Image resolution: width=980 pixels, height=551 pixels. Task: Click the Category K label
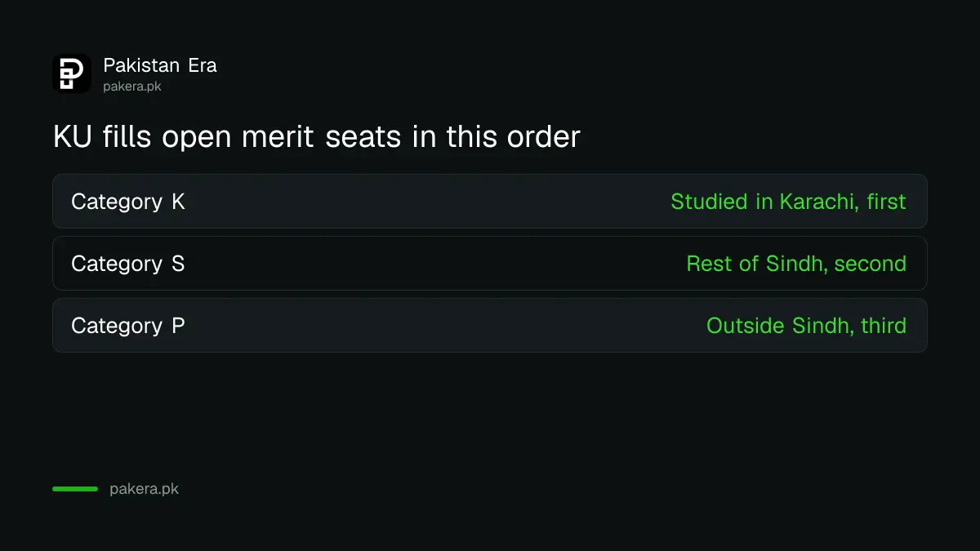point(128,202)
